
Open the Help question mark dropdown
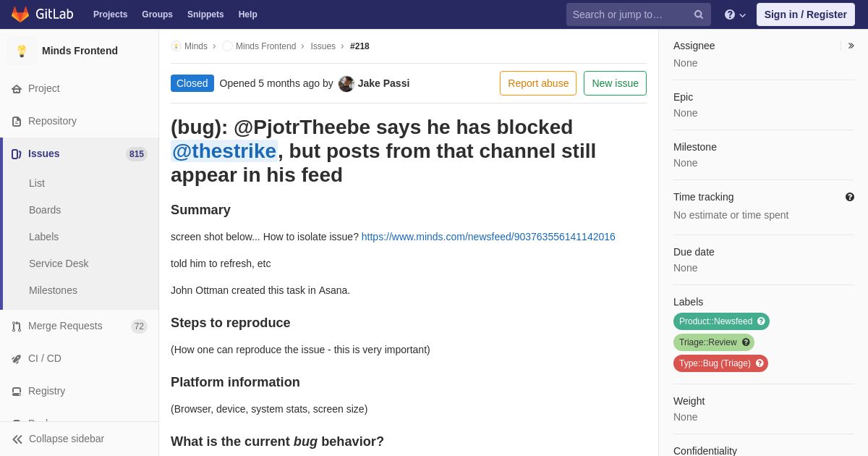click(x=735, y=14)
